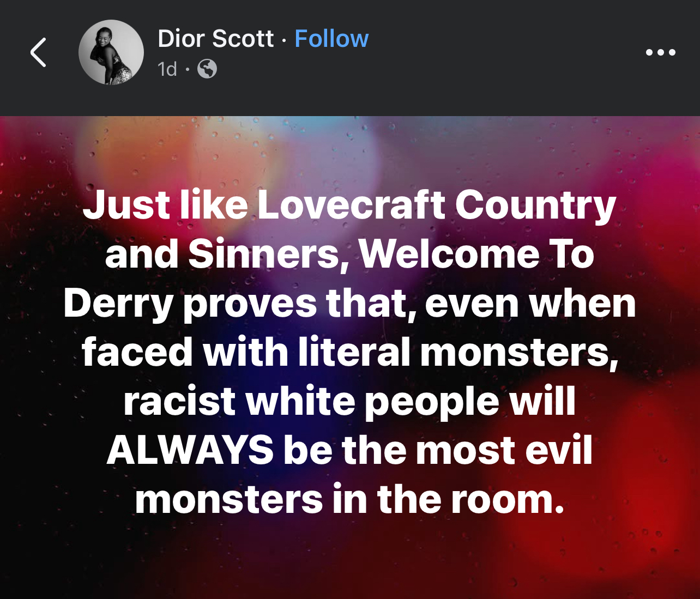Tap 'Welcome To' in the post text

tap(476, 254)
